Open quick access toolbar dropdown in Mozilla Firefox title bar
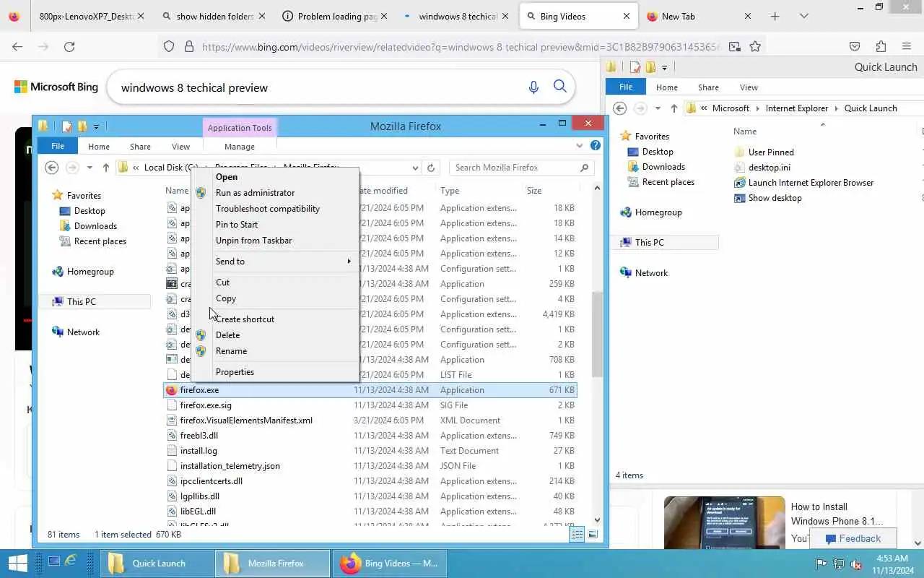Image resolution: width=924 pixels, height=578 pixels. (x=96, y=126)
